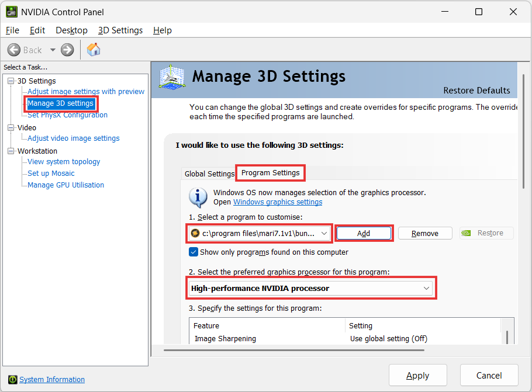
Task: Open Windows graphics settings link
Action: click(x=277, y=202)
